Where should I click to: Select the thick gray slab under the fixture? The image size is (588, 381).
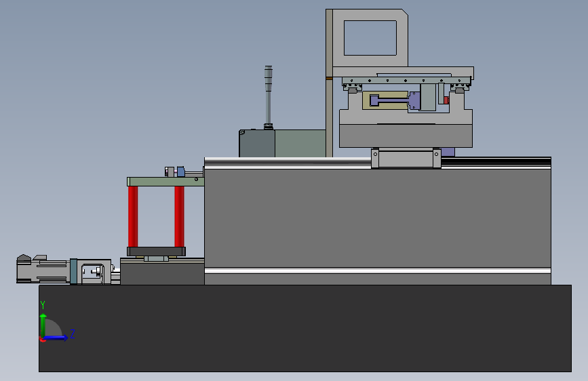(406, 136)
